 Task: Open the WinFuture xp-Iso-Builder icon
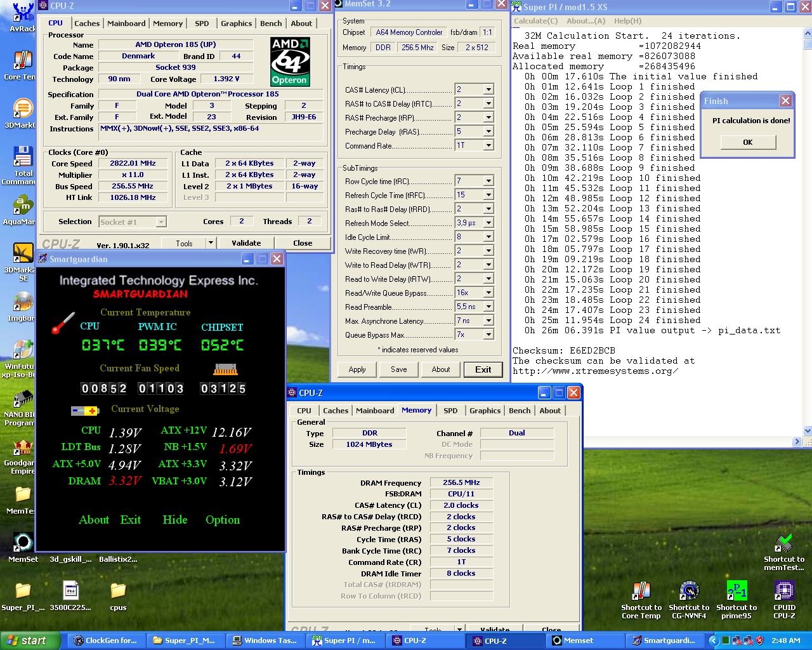click(23, 350)
